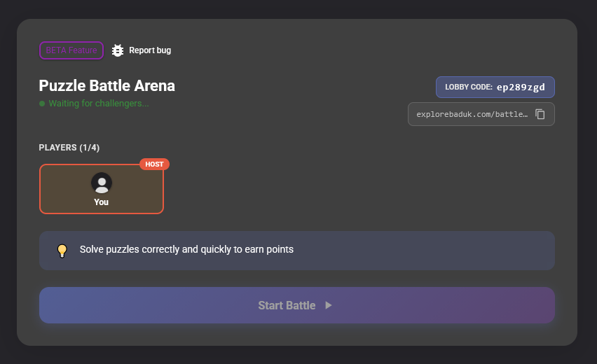Screen dimensions: 597x364
Task: Click the red HOST badge
Action: pyautogui.click(x=154, y=164)
